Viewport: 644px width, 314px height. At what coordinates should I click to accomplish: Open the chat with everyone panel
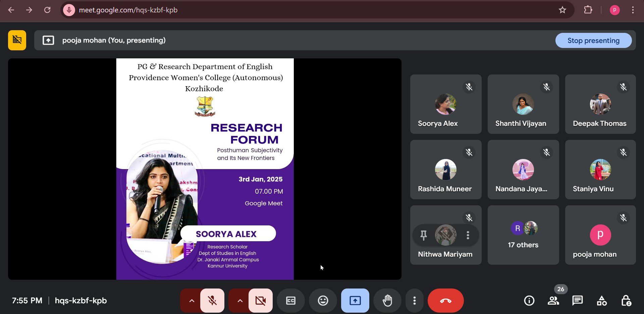point(577,301)
